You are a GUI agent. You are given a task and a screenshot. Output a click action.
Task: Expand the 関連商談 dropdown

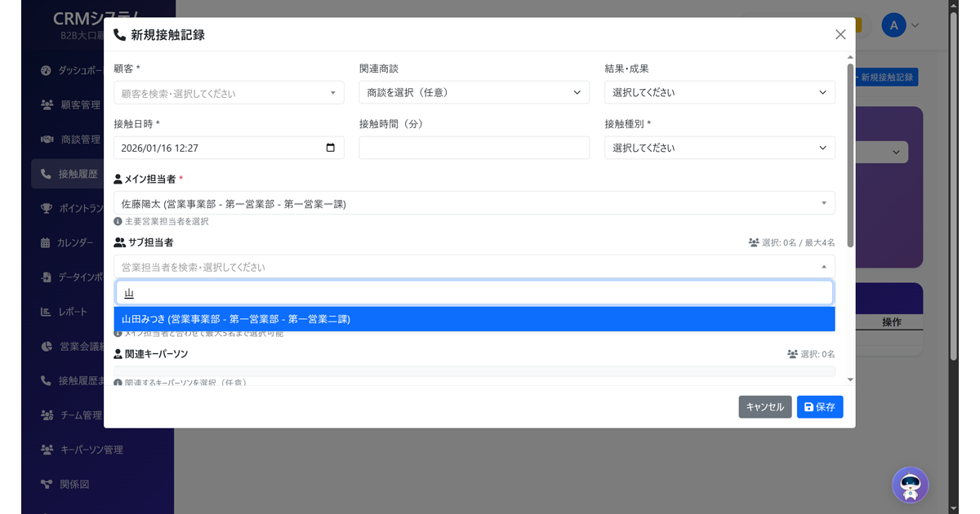[x=474, y=93]
